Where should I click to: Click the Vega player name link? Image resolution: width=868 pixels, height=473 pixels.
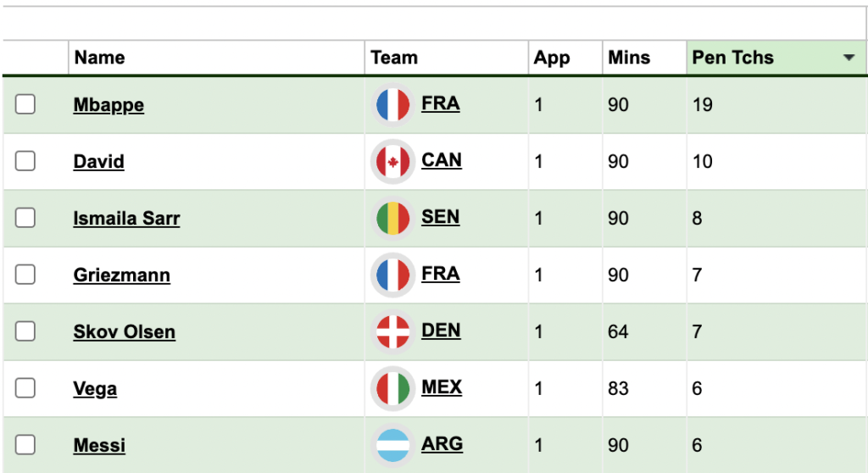(95, 389)
